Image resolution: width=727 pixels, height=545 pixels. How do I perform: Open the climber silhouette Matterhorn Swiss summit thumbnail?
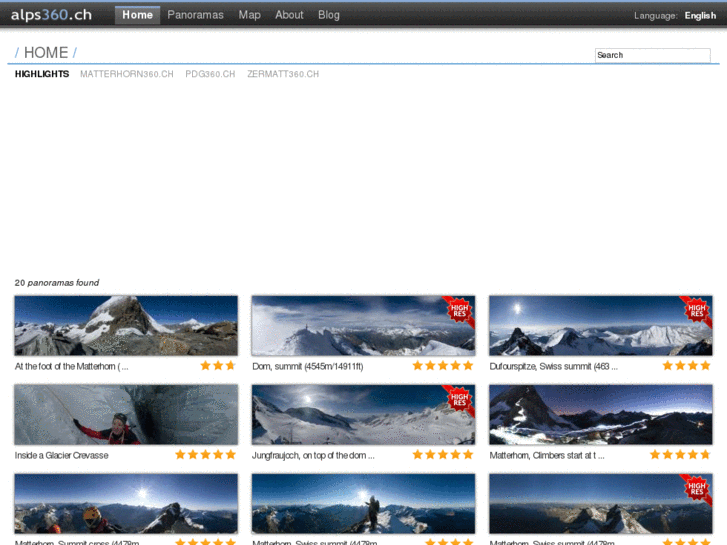tap(364, 504)
